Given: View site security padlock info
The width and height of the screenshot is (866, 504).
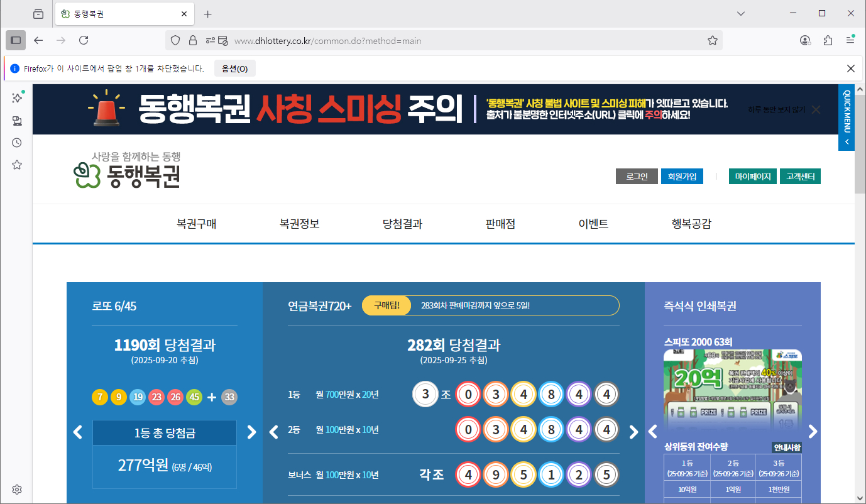Looking at the screenshot, I should pyautogui.click(x=193, y=40).
